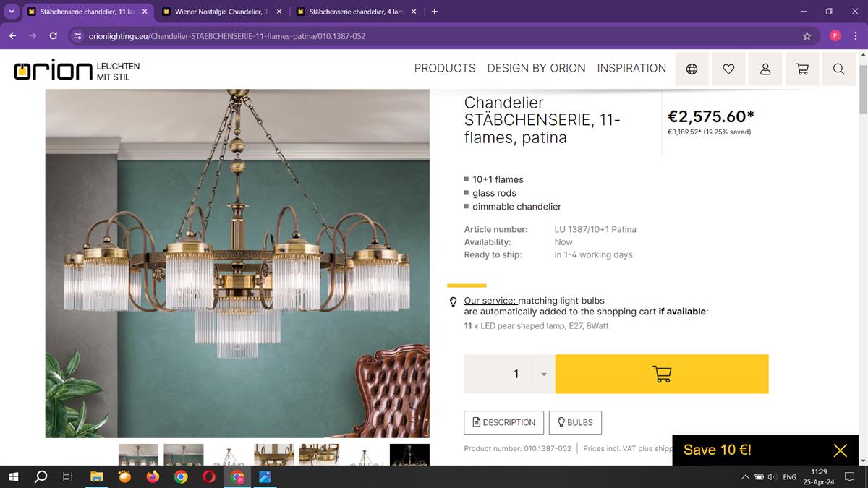The height and width of the screenshot is (488, 868).
Task: Add chandelier to cart with yellow button
Action: coord(662,374)
